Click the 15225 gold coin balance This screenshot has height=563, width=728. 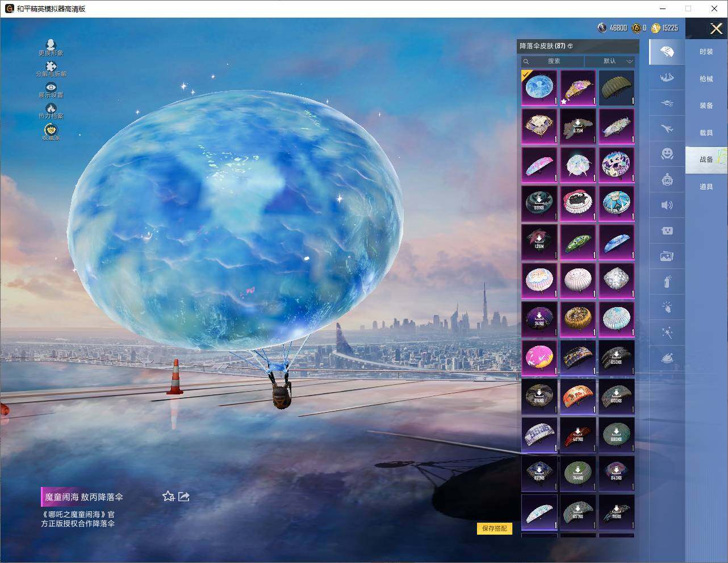point(664,28)
